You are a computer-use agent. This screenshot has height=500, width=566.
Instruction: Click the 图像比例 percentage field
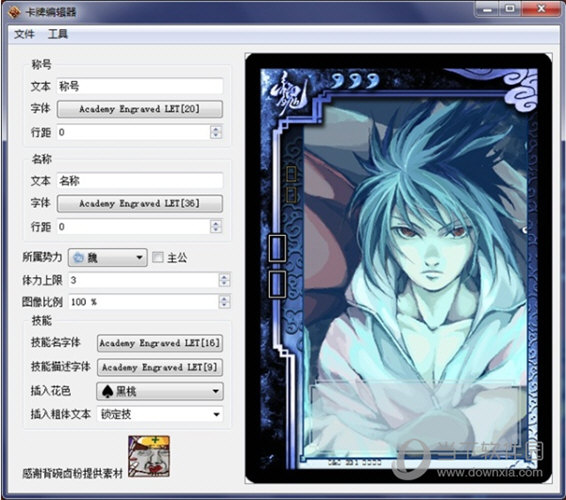(144, 302)
